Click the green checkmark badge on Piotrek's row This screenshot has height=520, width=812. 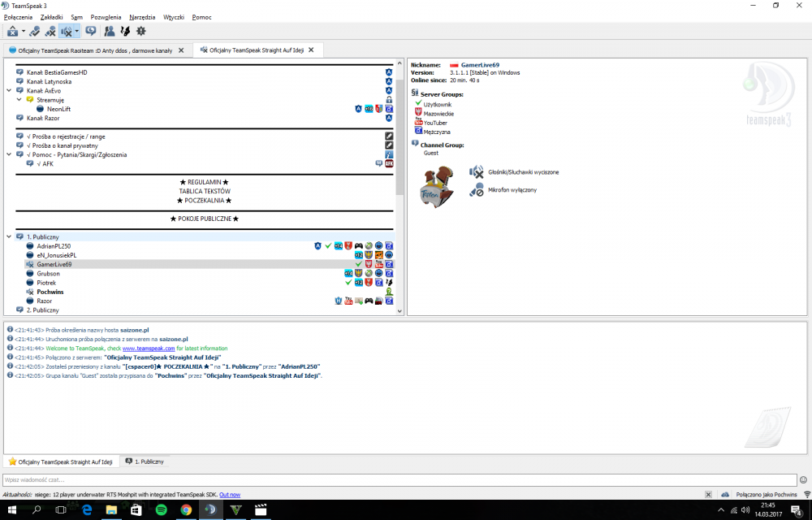(348, 283)
